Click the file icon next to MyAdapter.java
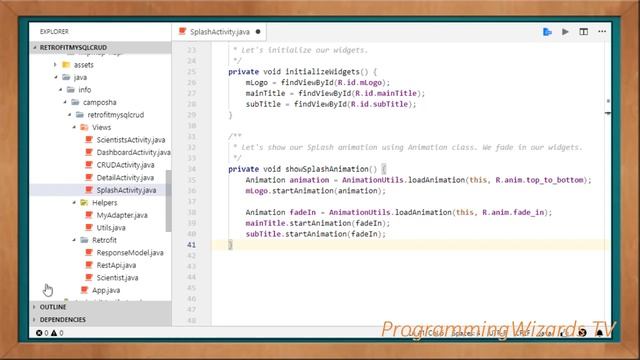Screen dimensions: 640x360 coord(89,215)
